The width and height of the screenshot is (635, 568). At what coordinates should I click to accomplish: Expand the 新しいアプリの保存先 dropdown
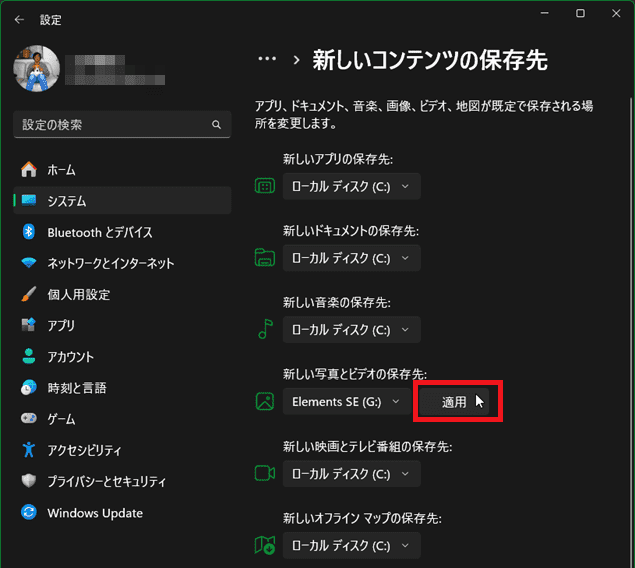(x=351, y=186)
